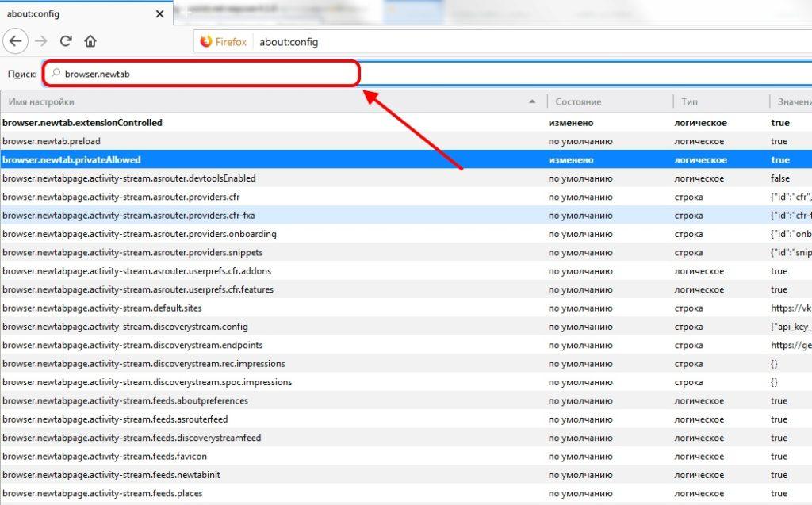Image resolution: width=812 pixels, height=505 pixels.
Task: Select asrouter.devtoolsEnabled preference row
Action: tap(406, 178)
